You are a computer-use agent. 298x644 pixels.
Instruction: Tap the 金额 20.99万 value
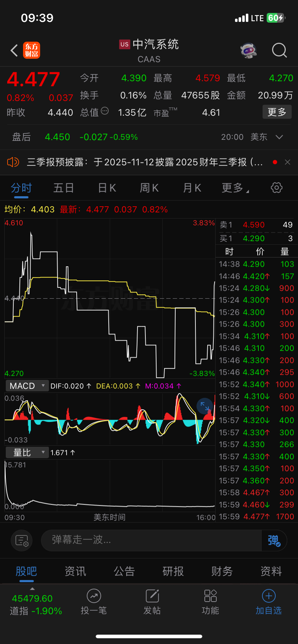[275, 95]
